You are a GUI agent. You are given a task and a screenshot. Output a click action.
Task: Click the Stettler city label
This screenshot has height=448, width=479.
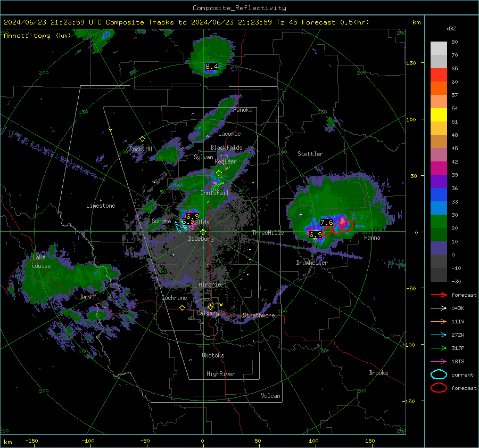point(310,154)
